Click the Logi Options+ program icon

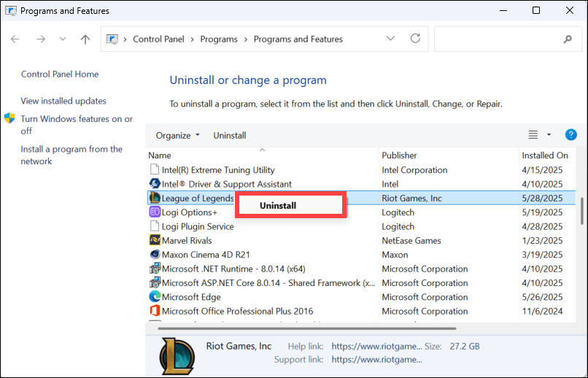[x=155, y=212]
